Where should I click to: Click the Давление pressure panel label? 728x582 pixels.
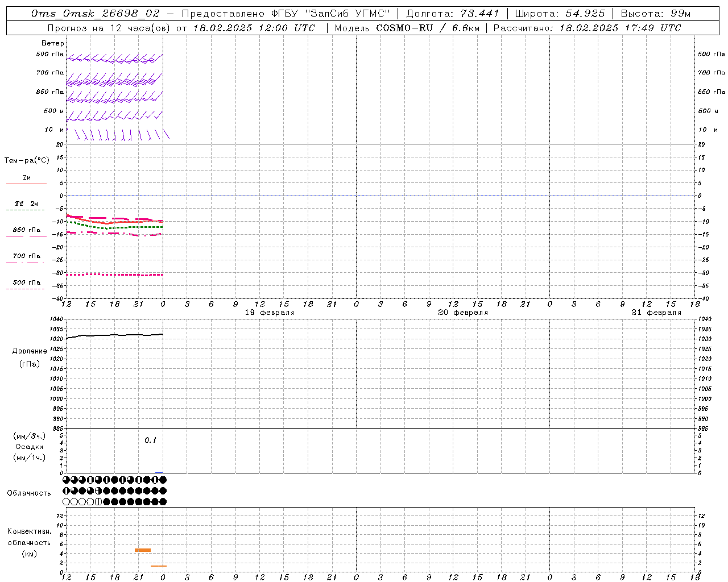pyautogui.click(x=30, y=351)
